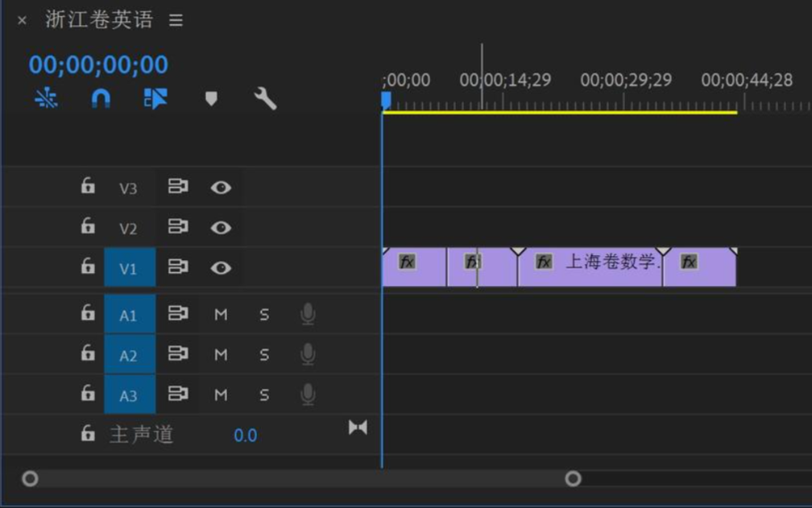Select the 上海卷数学 clip on V1

point(604,268)
